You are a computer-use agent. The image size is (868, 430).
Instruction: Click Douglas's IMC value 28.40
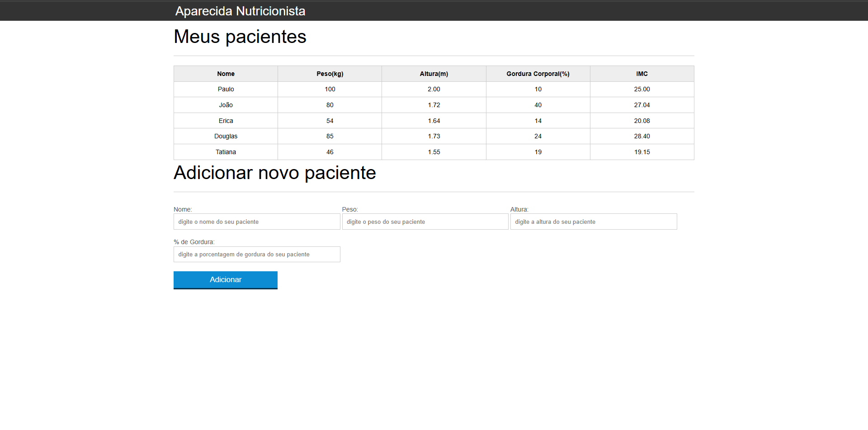tap(642, 136)
